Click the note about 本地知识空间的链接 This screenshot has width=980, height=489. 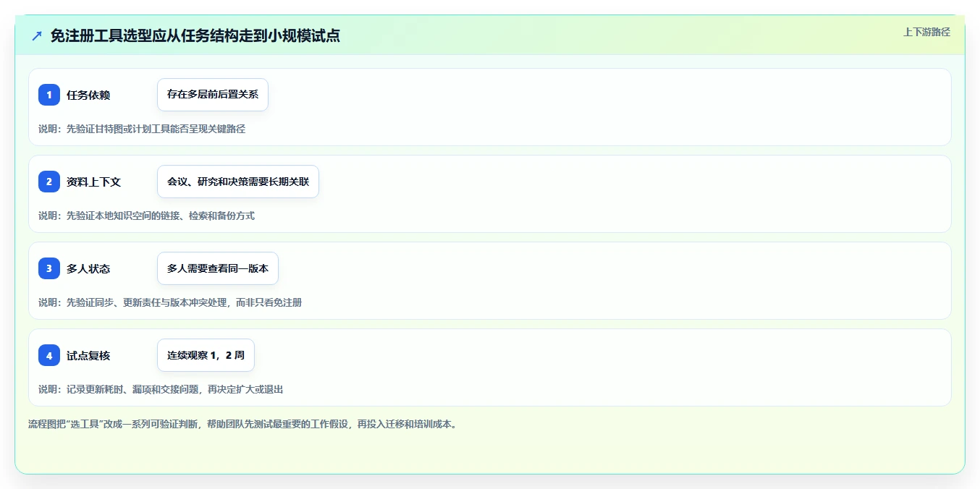click(x=146, y=216)
